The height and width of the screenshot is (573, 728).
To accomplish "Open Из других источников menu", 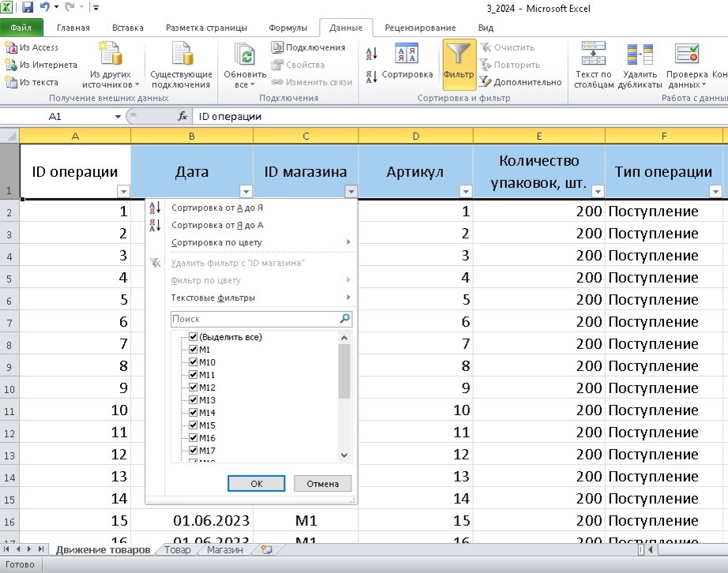I will (111, 65).
